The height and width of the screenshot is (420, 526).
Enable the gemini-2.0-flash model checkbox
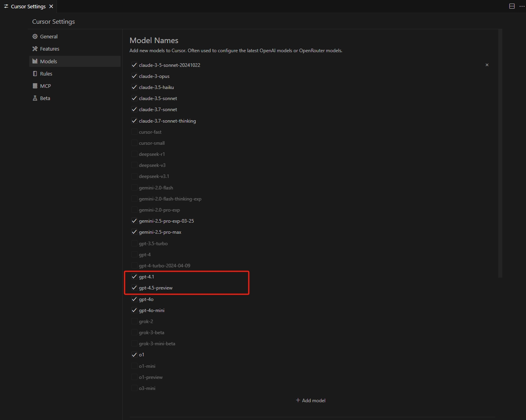[134, 187]
